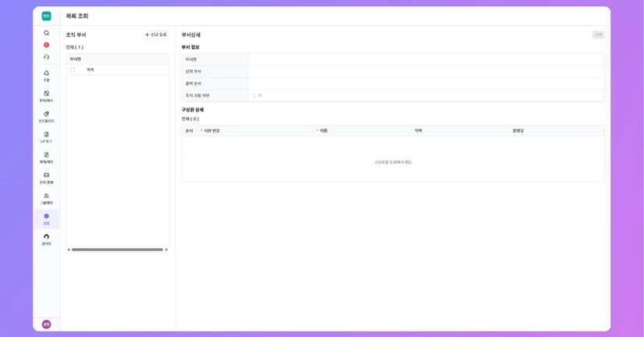Open the 회계/재무 sidebar menu
Image resolution: width=644 pixels, height=337 pixels.
click(x=46, y=158)
